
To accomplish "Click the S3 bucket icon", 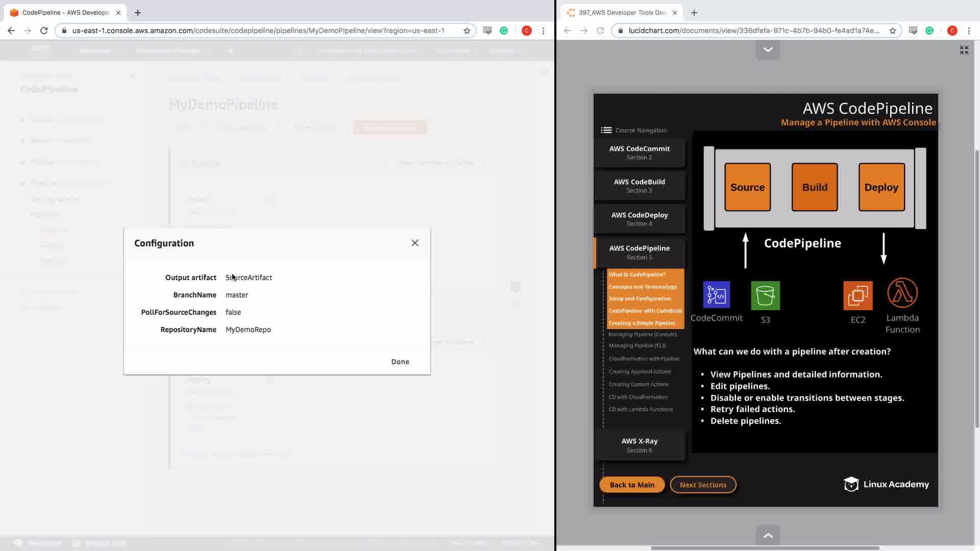I will tap(765, 295).
